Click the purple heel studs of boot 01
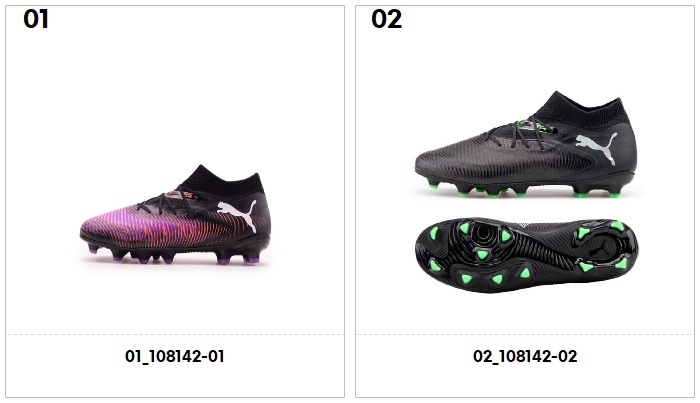This screenshot has height=403, width=700. [237, 260]
